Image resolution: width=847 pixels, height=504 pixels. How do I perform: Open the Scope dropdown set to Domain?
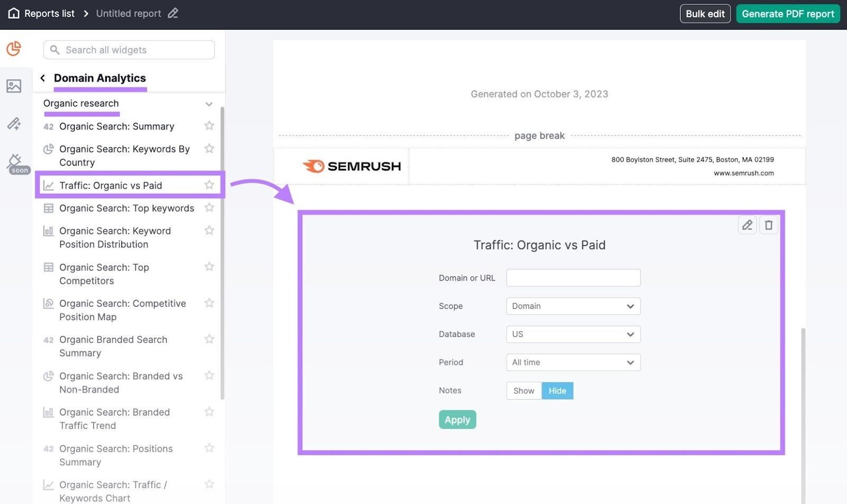click(x=573, y=306)
